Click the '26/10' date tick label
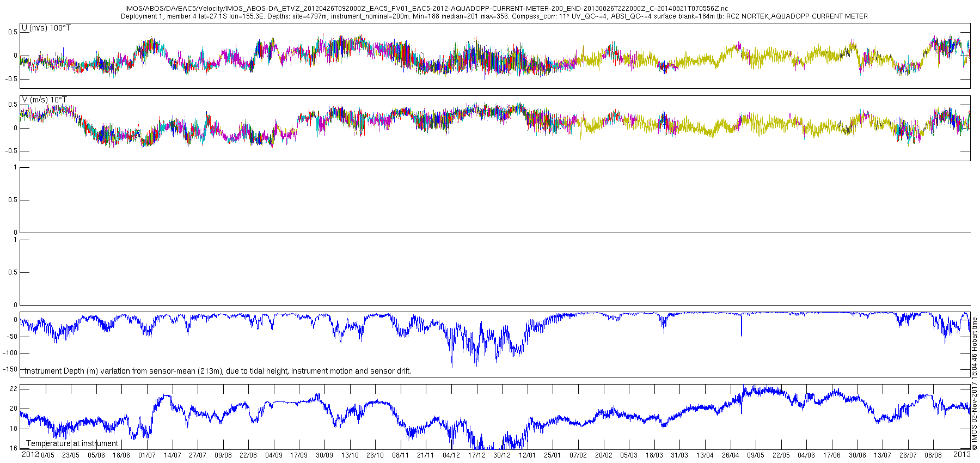The height and width of the screenshot is (463, 980). (x=375, y=455)
